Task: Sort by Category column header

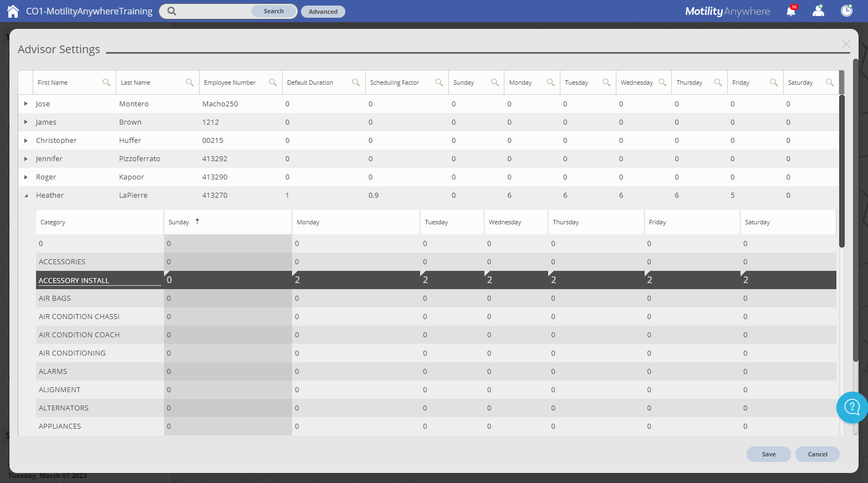Action: click(x=100, y=222)
